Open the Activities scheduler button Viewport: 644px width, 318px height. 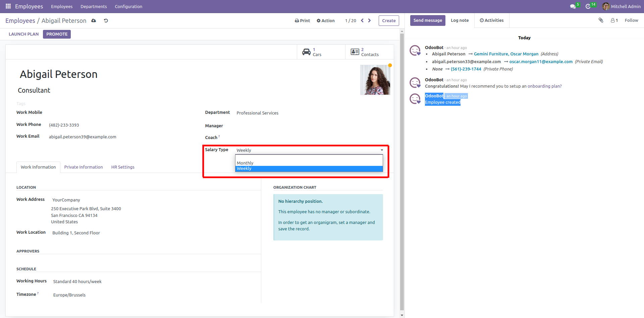click(492, 20)
